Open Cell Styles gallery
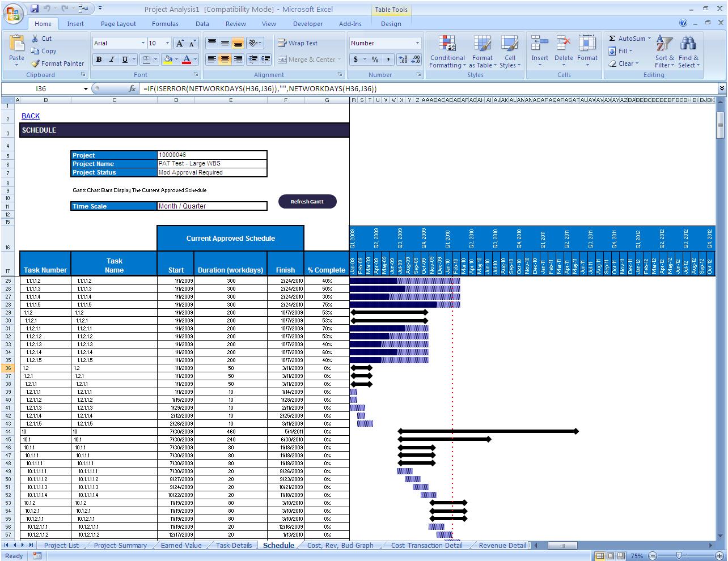Image resolution: width=728 pixels, height=561 pixels. point(509,52)
